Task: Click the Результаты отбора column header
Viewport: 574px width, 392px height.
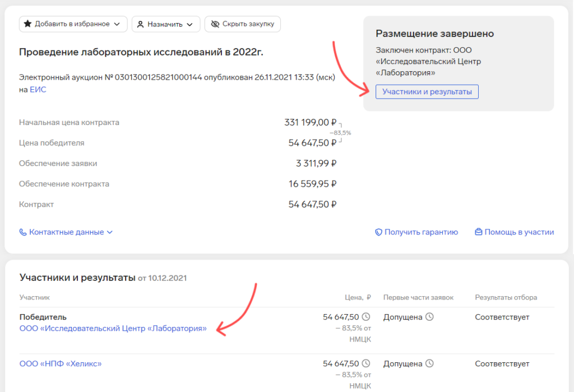Action: (506, 297)
